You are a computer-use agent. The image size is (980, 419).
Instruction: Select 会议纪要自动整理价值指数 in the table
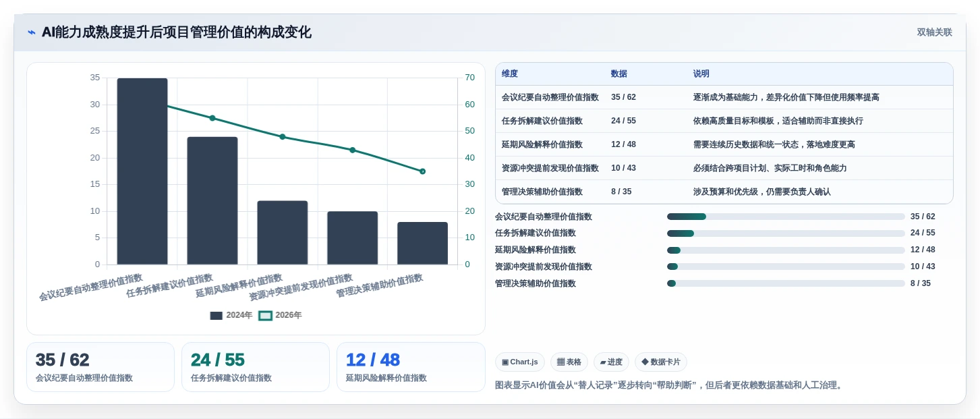(x=550, y=97)
